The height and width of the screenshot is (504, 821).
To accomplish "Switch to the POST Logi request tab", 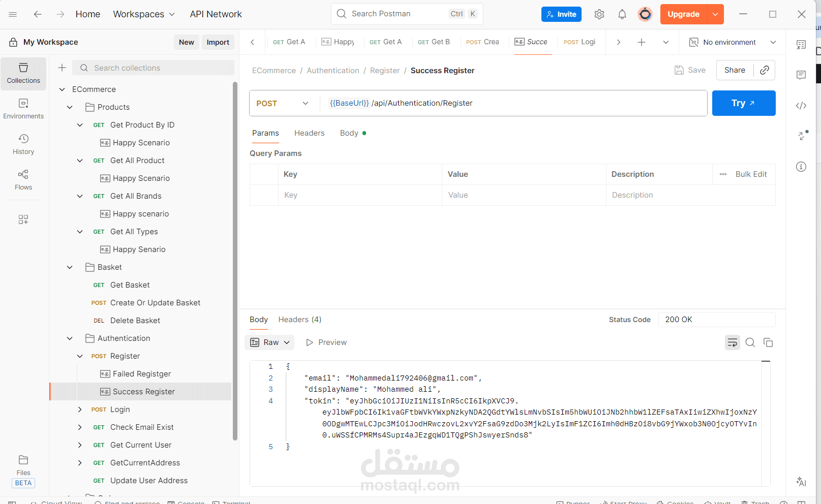I will pyautogui.click(x=580, y=42).
